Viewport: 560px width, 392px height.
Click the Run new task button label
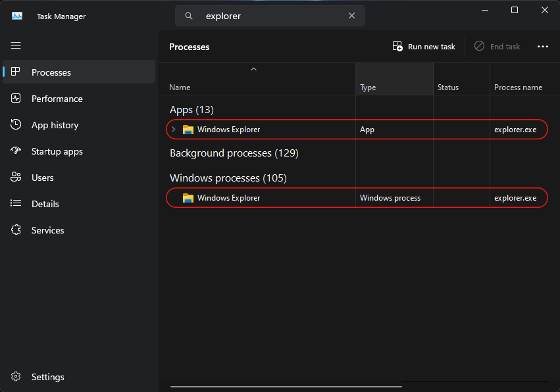point(432,47)
